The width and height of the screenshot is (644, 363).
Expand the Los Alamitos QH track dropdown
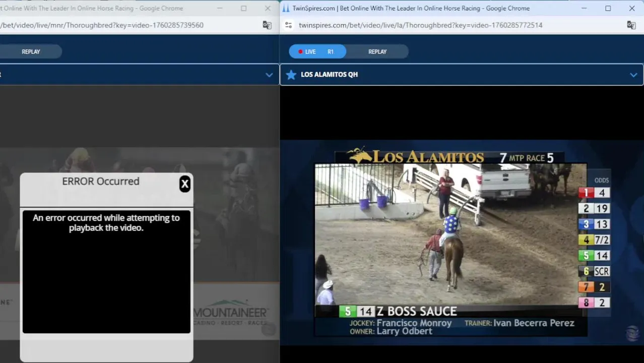[x=633, y=75]
